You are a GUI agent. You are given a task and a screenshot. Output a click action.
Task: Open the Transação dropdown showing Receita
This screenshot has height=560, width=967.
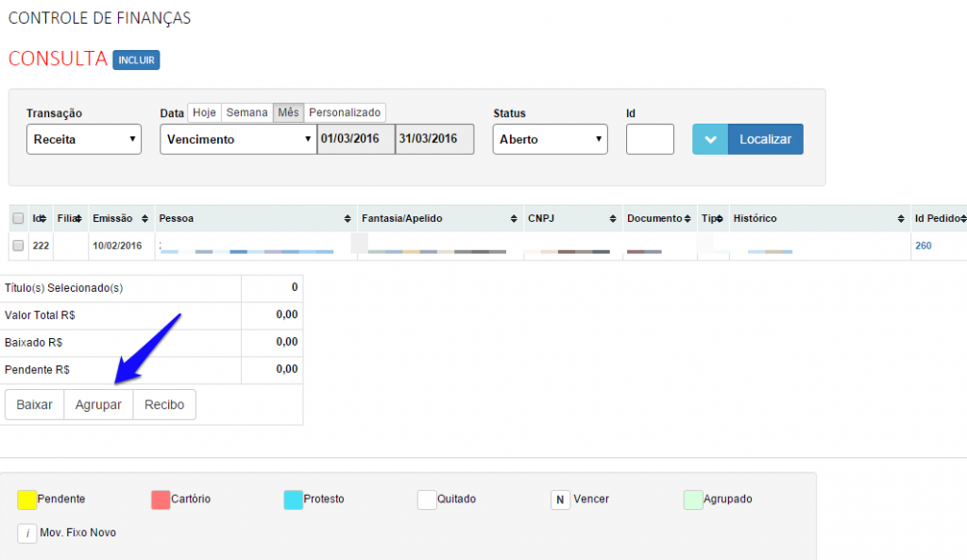click(83, 139)
